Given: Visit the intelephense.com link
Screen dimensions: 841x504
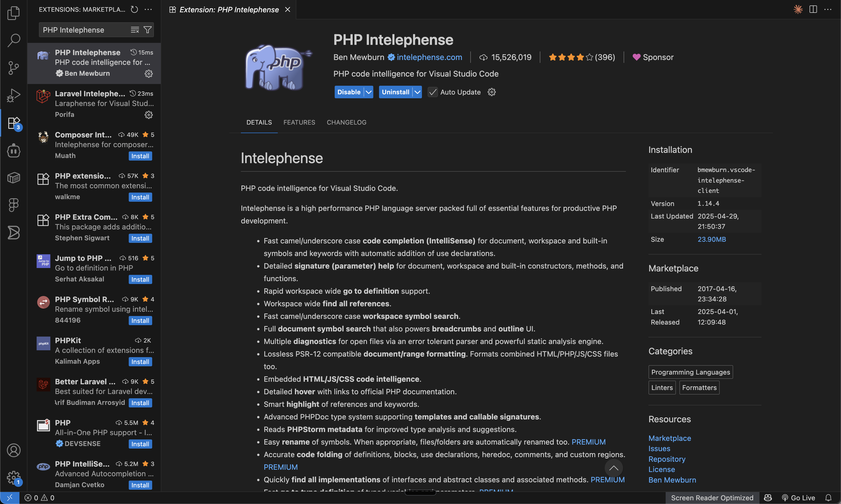Looking at the screenshot, I should [x=429, y=57].
